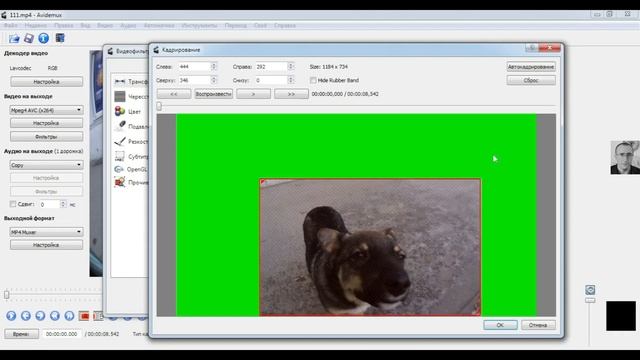The width and height of the screenshot is (640, 360).
Task: Select the Субтитры filter category
Action: pos(120,156)
